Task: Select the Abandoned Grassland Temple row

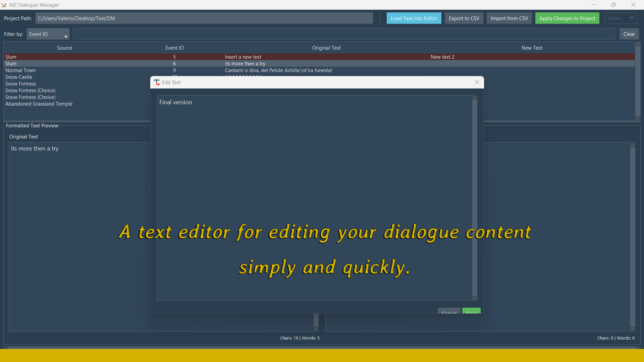Action: tap(39, 104)
